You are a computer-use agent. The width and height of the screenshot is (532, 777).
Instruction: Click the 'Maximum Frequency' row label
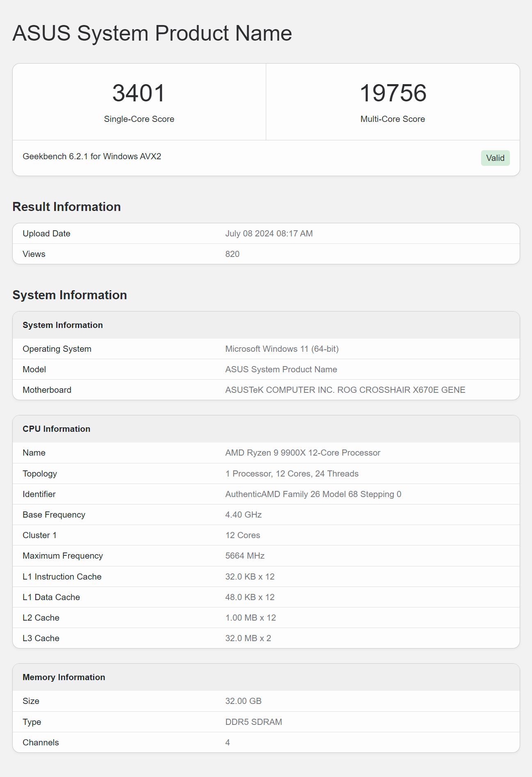[63, 556]
